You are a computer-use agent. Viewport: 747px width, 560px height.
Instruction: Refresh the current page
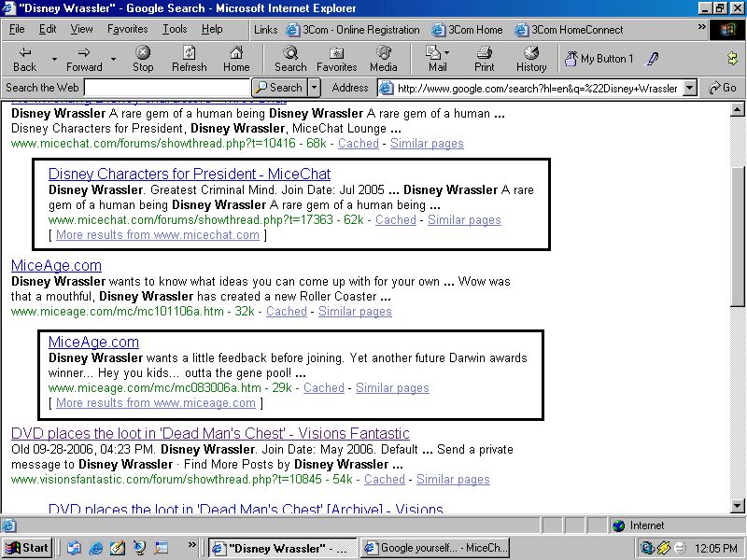pos(190,59)
